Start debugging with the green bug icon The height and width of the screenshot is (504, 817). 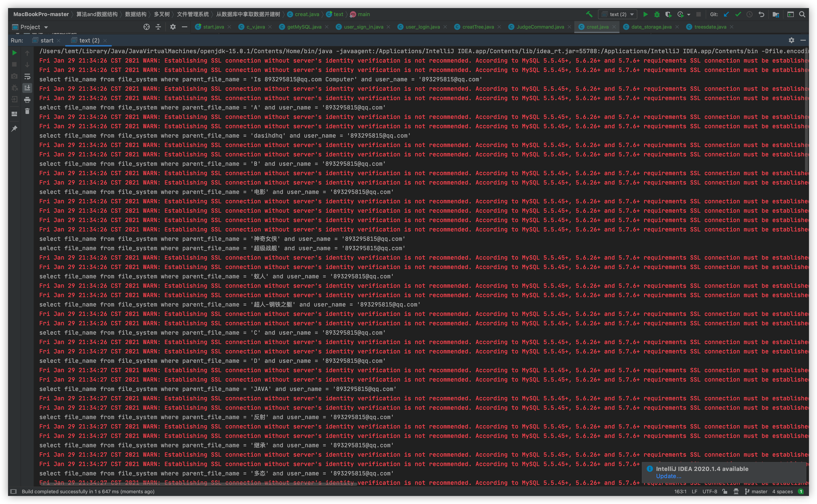[657, 14]
